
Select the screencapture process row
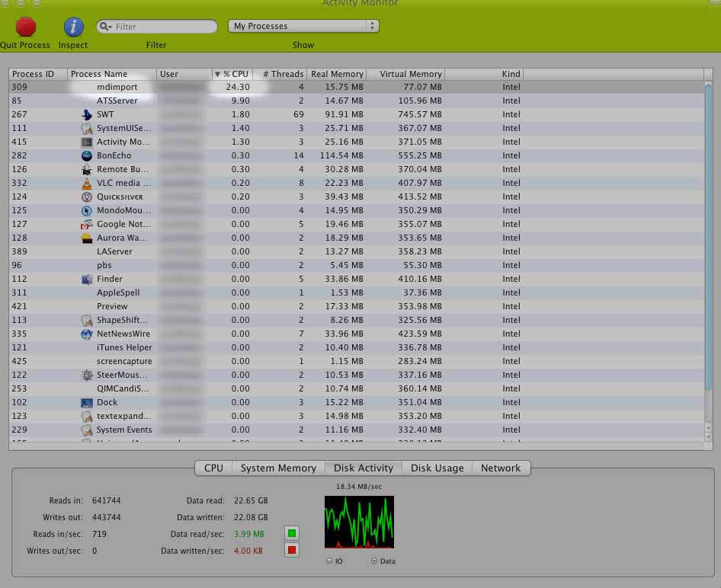tap(357, 362)
